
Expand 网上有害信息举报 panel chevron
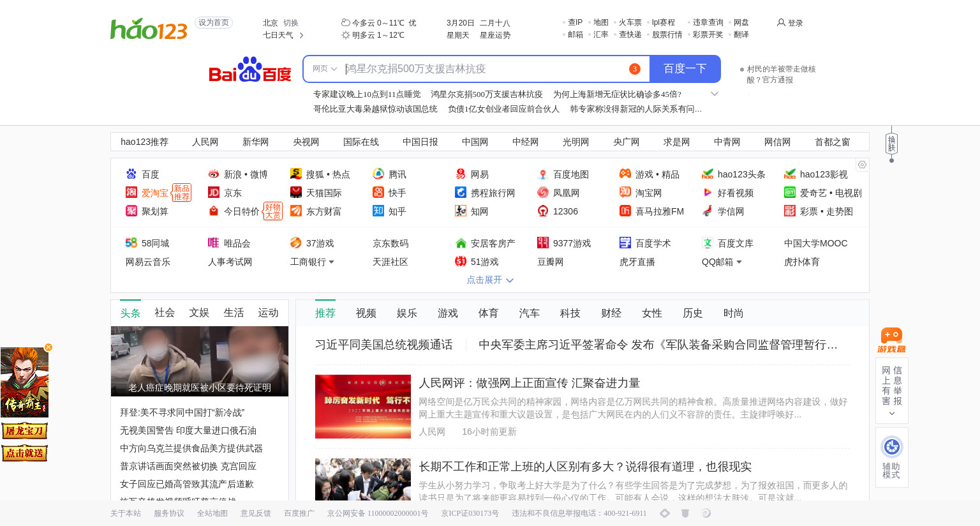click(892, 414)
